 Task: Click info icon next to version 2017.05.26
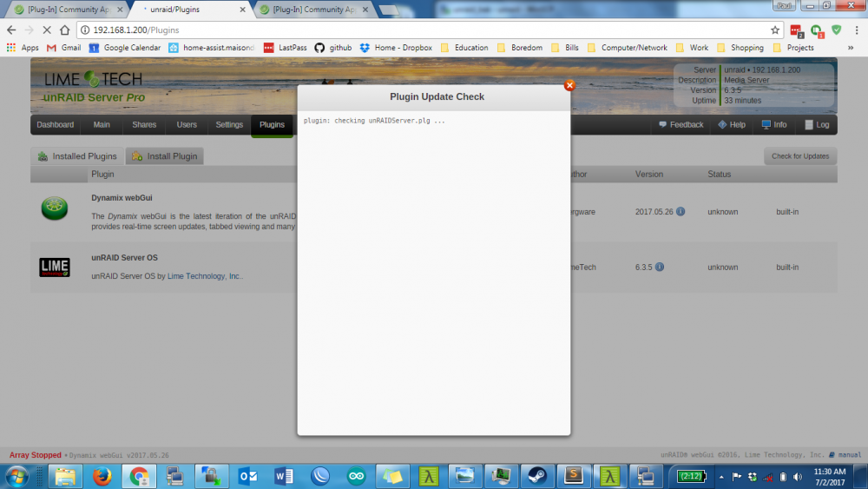(x=681, y=212)
